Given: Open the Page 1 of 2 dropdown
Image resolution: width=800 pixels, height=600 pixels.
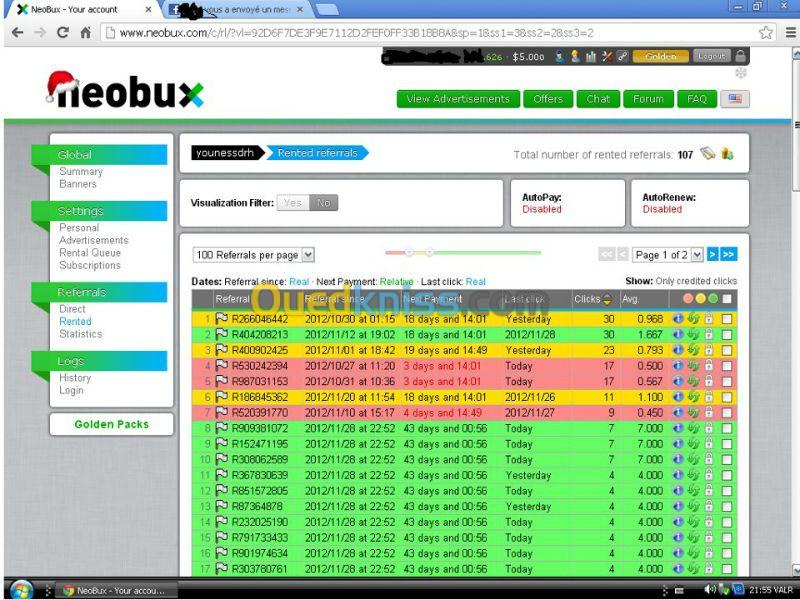Looking at the screenshot, I should point(668,255).
